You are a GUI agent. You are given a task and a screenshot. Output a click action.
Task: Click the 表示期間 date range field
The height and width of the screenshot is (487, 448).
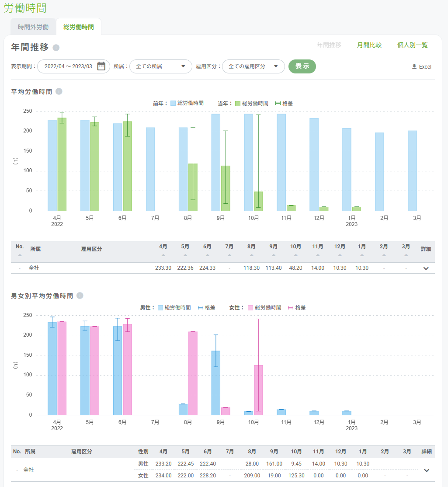[73, 66]
